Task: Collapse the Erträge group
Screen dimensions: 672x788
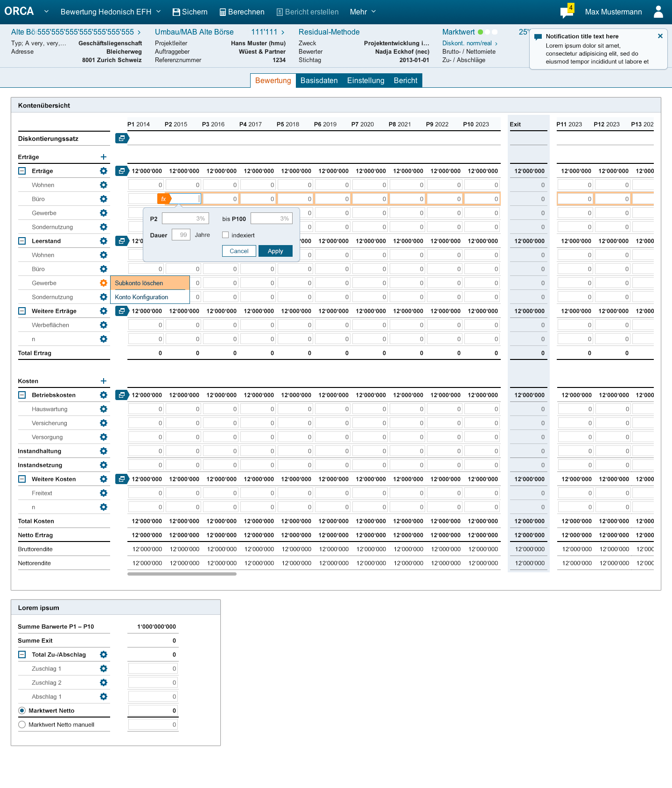Action: click(22, 171)
